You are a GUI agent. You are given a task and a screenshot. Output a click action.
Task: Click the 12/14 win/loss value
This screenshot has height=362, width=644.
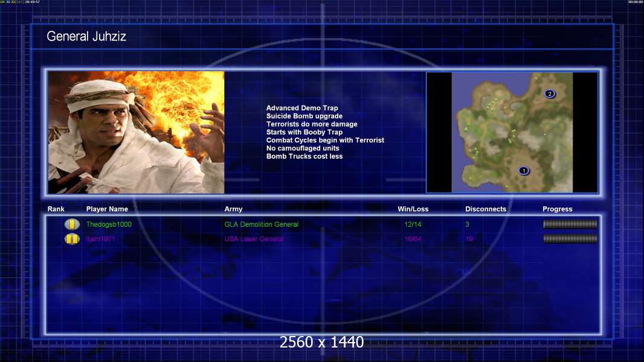pyautogui.click(x=413, y=224)
